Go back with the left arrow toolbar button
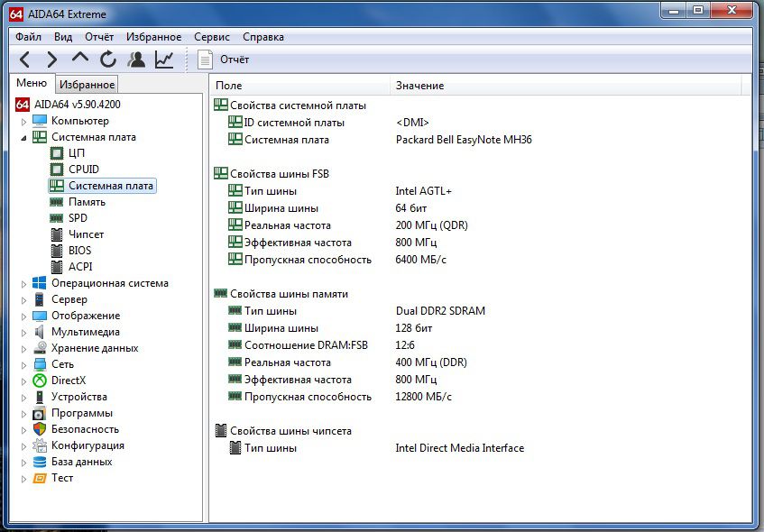 (25, 60)
